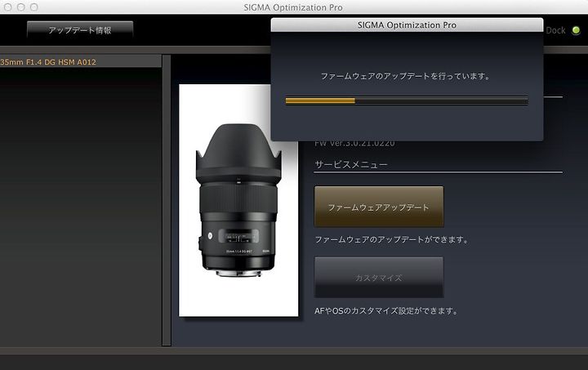Click the Sigma 35mm lens product image

click(x=238, y=201)
